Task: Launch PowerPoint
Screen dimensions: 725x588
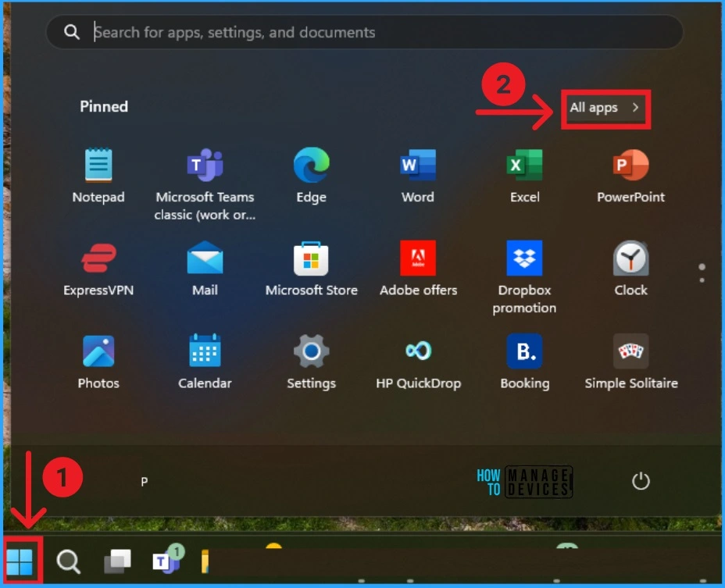Action: click(x=630, y=176)
